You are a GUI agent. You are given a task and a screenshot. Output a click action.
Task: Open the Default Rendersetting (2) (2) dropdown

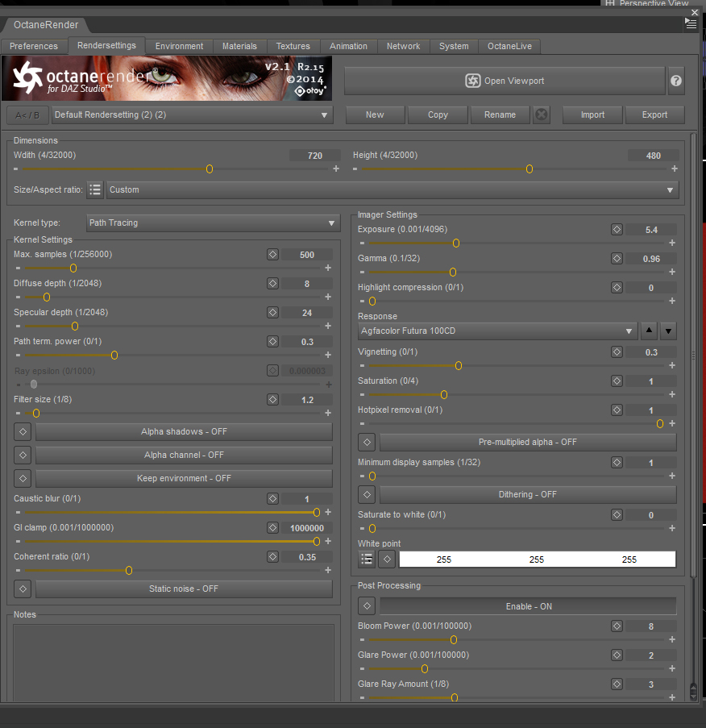pos(192,115)
